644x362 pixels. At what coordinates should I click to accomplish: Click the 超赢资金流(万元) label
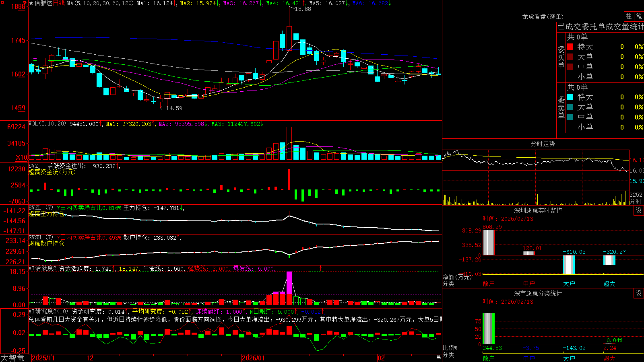pyautogui.click(x=52, y=172)
